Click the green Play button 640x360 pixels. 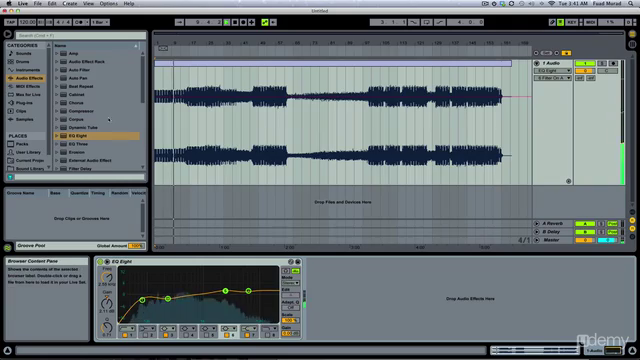[227, 22]
